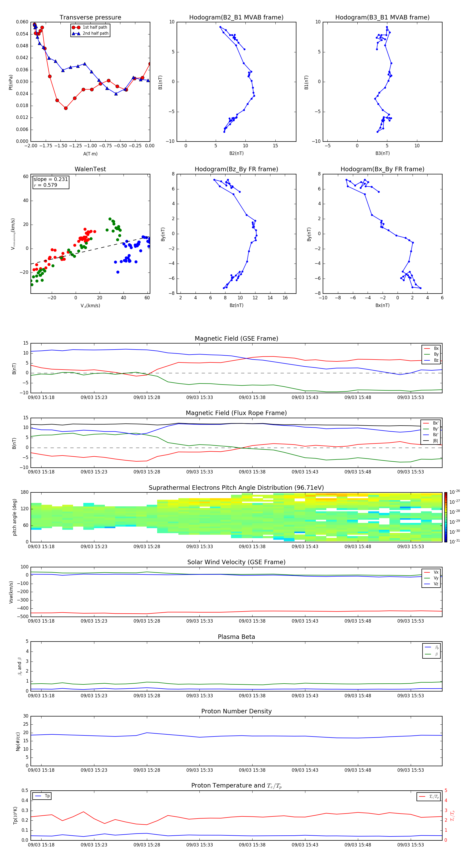Click the "V_A(km/s)" x-axis label
Screen dimensions: 473x868
90,306
